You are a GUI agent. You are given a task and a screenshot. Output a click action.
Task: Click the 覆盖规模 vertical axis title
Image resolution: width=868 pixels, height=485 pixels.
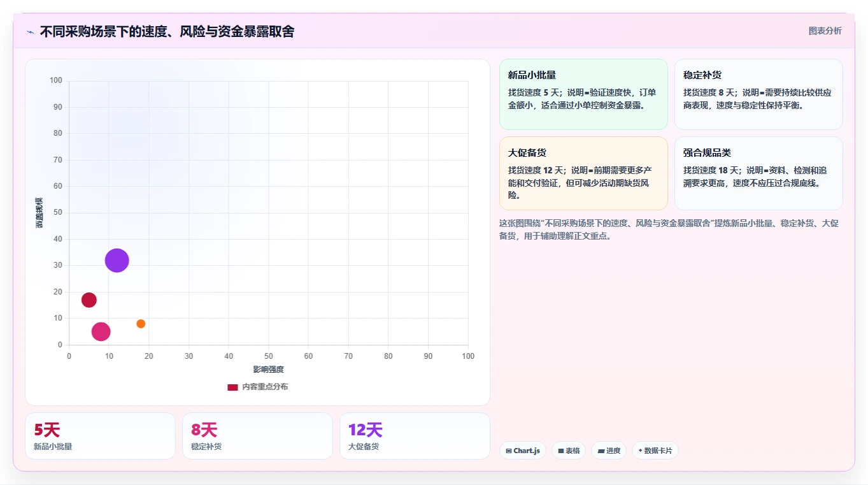[39, 213]
